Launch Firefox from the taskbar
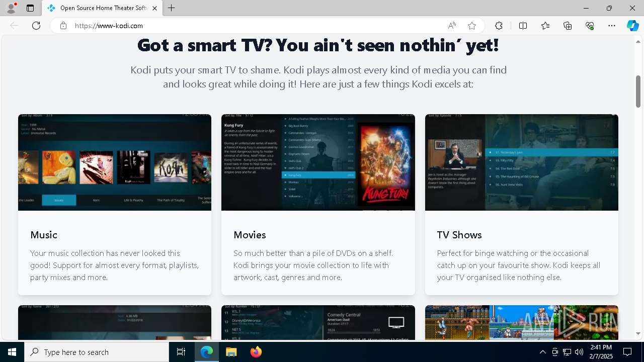This screenshot has height=362, width=644. [256, 352]
